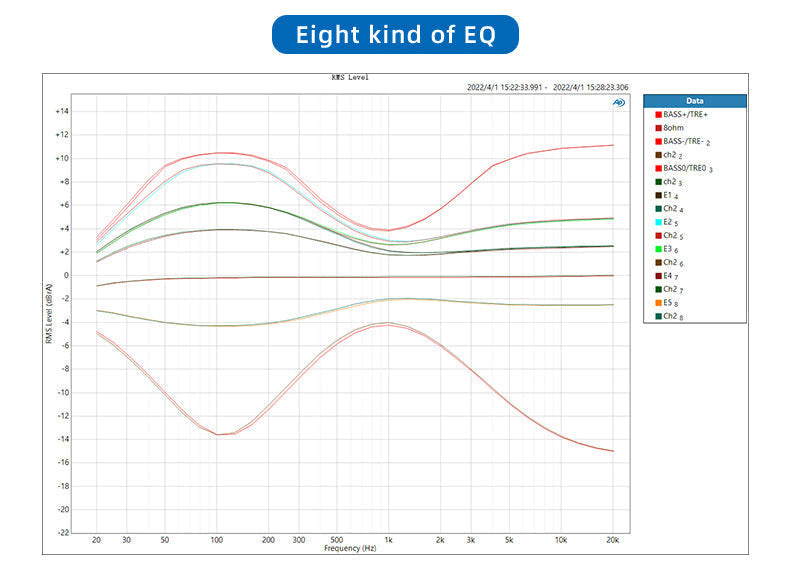Click the 20k tick on frequency axis
This screenshot has width=790, height=577.
click(612, 540)
